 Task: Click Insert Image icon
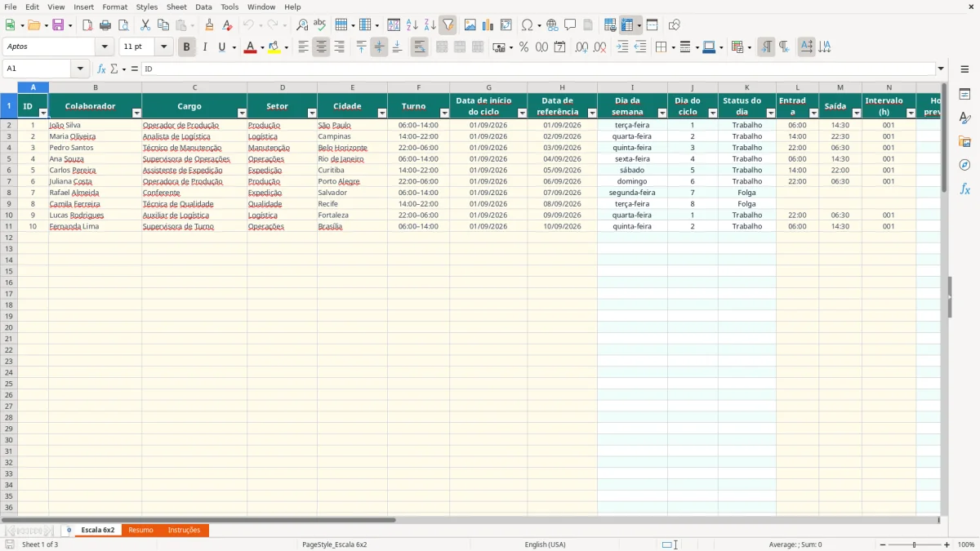470,25
